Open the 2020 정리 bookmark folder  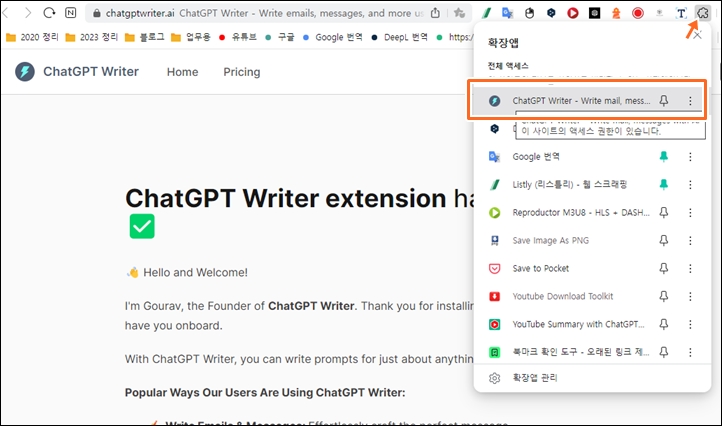(x=32, y=37)
